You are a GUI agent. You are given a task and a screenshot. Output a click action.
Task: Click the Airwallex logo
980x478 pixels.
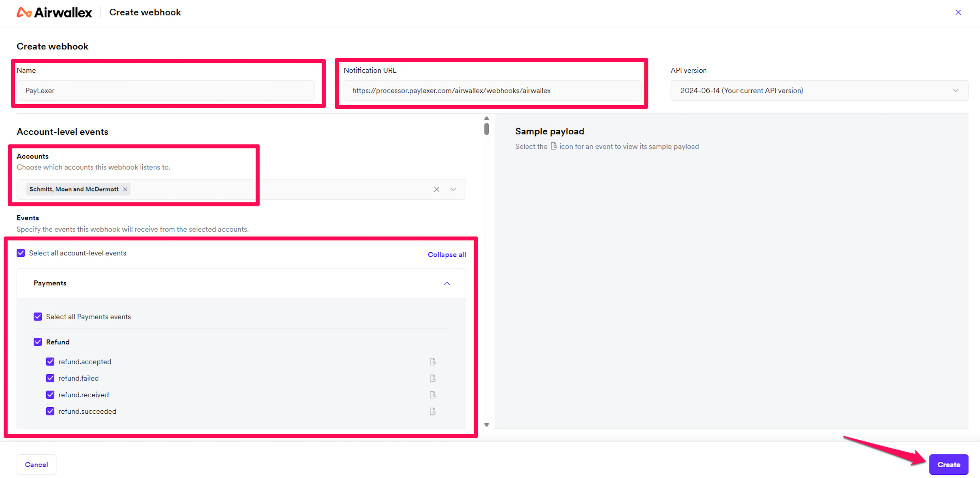[x=54, y=13]
